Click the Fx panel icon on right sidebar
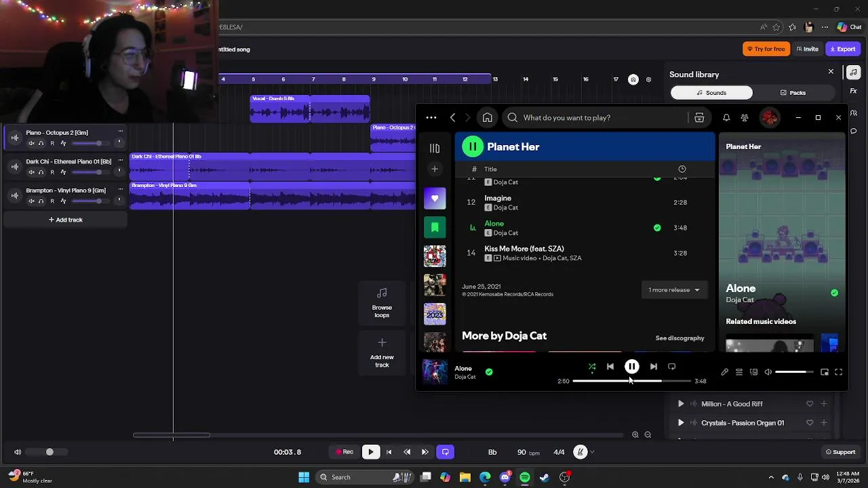 pos(854,91)
